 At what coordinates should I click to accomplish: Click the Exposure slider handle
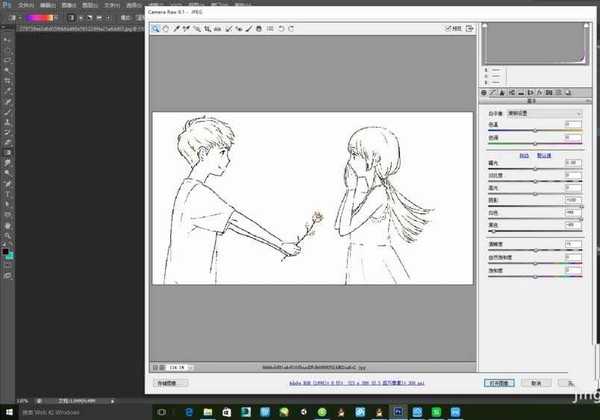(533, 168)
